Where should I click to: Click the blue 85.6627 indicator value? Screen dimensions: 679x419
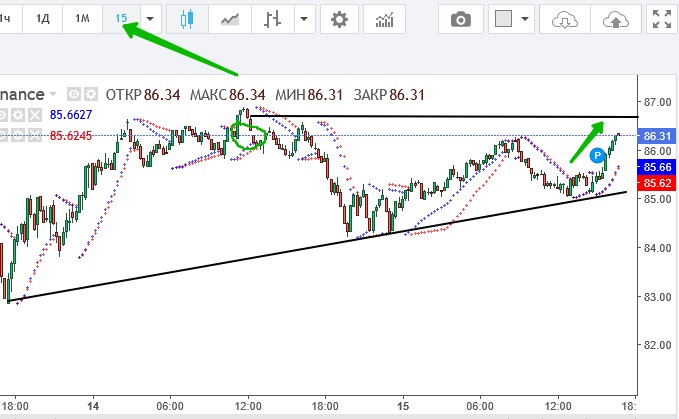71,115
